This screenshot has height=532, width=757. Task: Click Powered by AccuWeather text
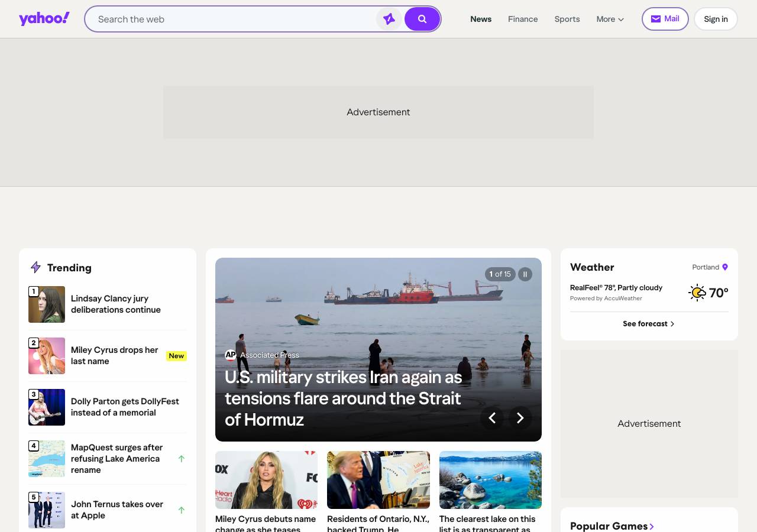tap(606, 299)
